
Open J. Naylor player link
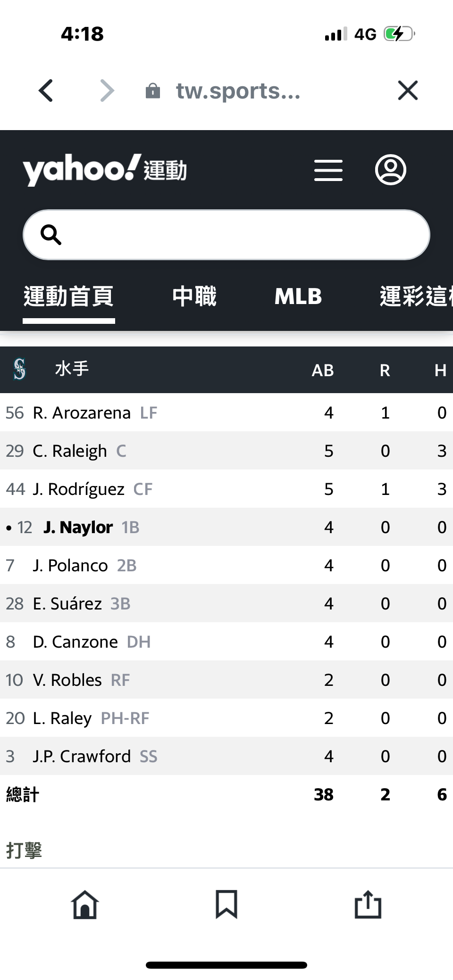click(x=78, y=527)
